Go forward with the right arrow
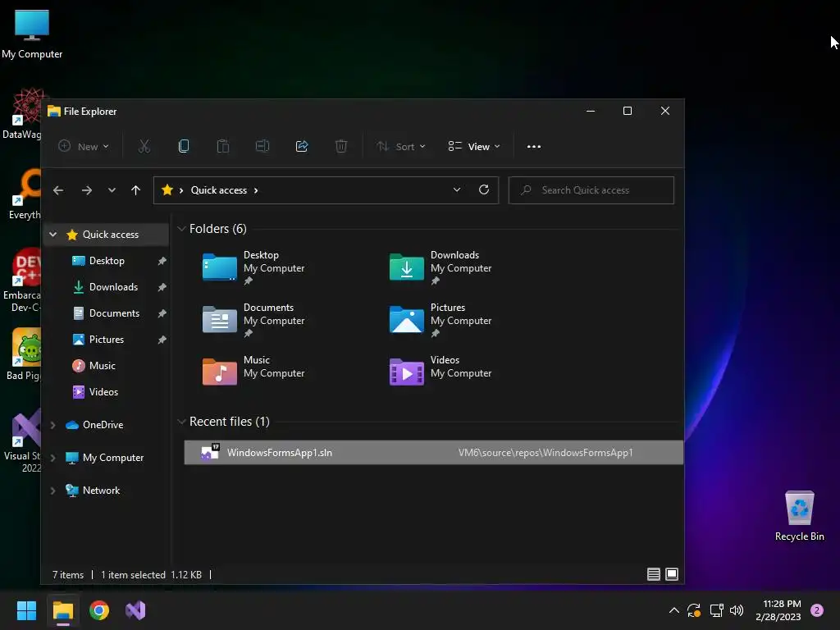This screenshot has height=630, width=840. click(x=87, y=190)
